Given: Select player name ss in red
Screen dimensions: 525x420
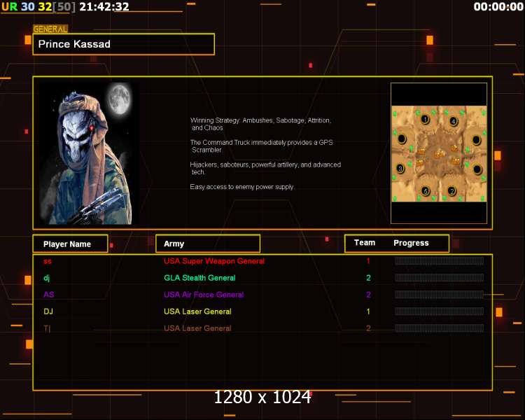Looking at the screenshot, I should click(48, 261).
